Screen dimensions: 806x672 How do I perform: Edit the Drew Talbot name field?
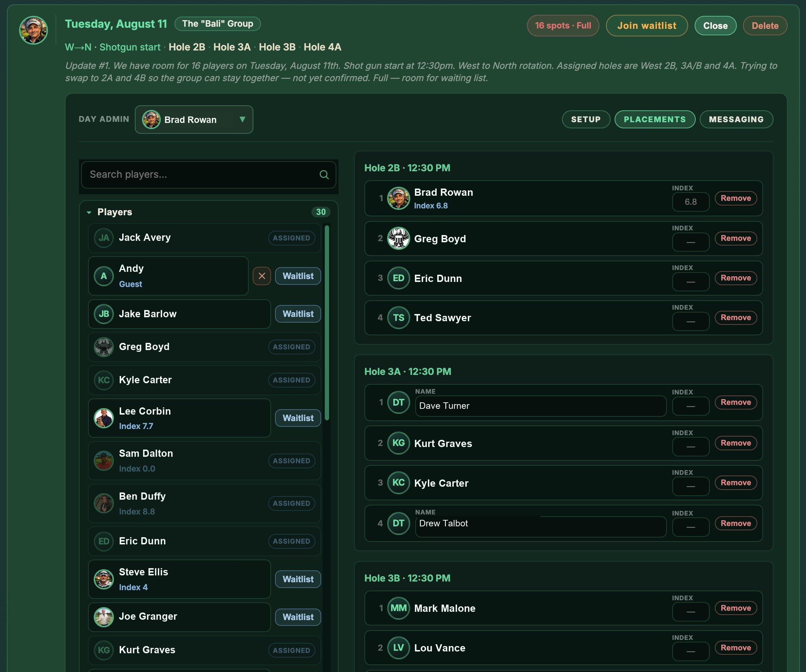click(540, 527)
